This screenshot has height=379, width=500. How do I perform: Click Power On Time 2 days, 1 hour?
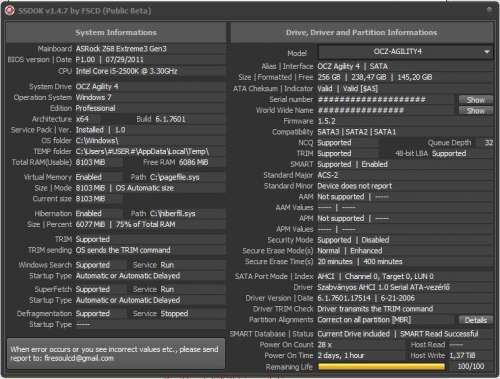point(341,356)
